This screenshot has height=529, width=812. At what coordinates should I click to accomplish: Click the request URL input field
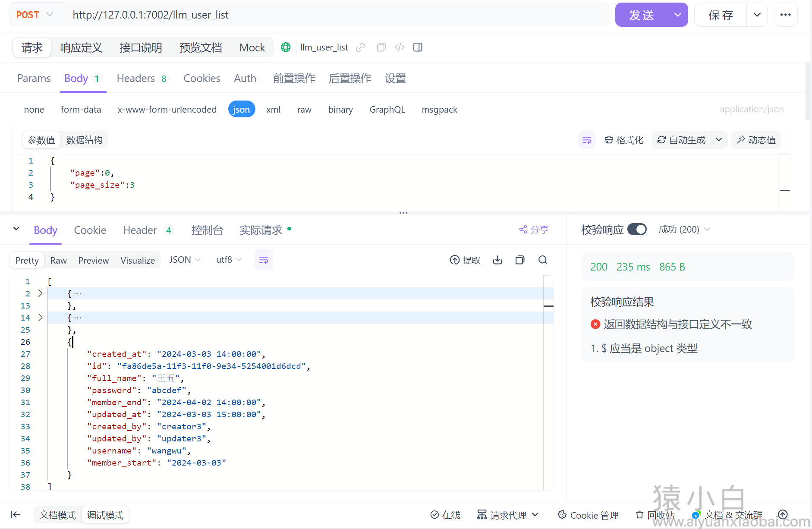point(337,15)
